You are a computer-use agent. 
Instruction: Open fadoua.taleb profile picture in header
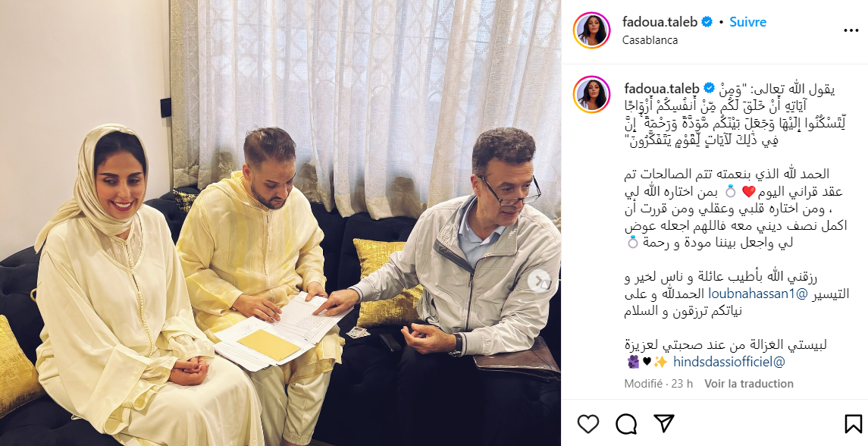coord(592,30)
